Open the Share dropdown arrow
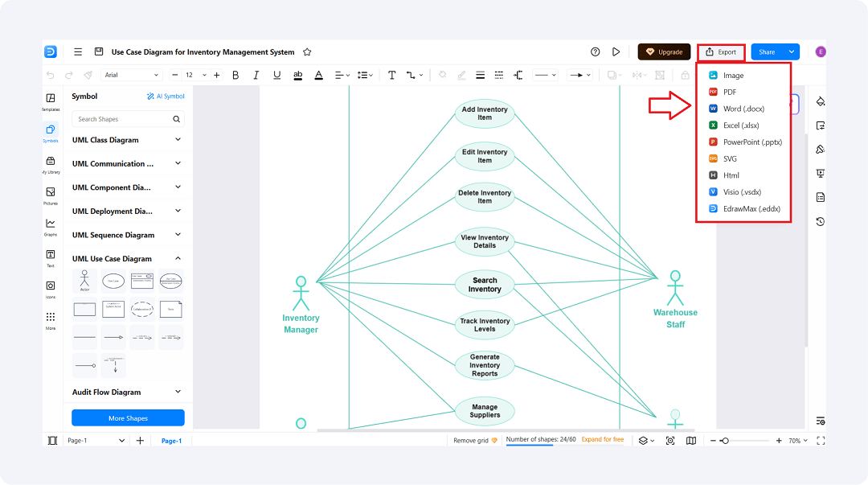Image resolution: width=868 pixels, height=485 pixels. point(792,51)
